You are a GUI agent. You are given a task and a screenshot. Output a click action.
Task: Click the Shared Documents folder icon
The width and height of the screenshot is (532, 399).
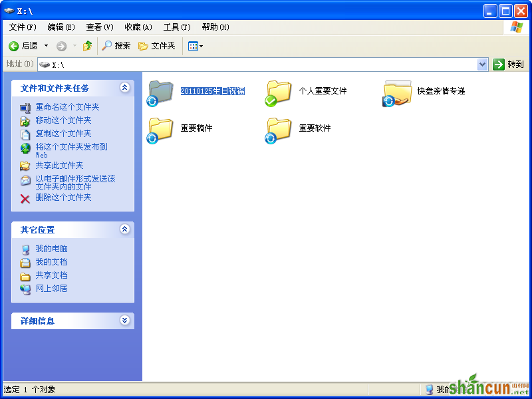pyautogui.click(x=25, y=277)
